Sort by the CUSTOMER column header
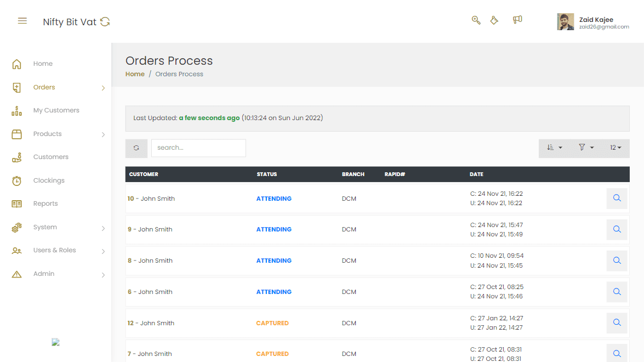The image size is (644, 362). pos(144,174)
